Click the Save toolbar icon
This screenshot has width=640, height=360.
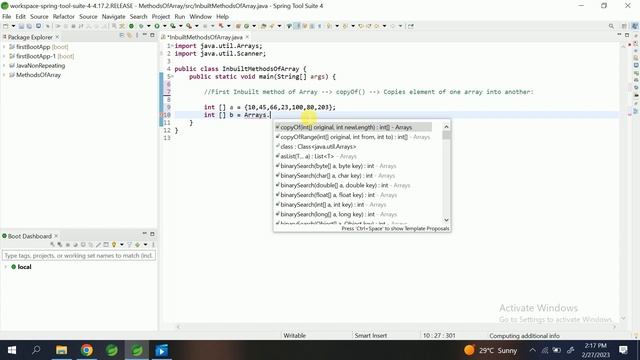[21, 26]
